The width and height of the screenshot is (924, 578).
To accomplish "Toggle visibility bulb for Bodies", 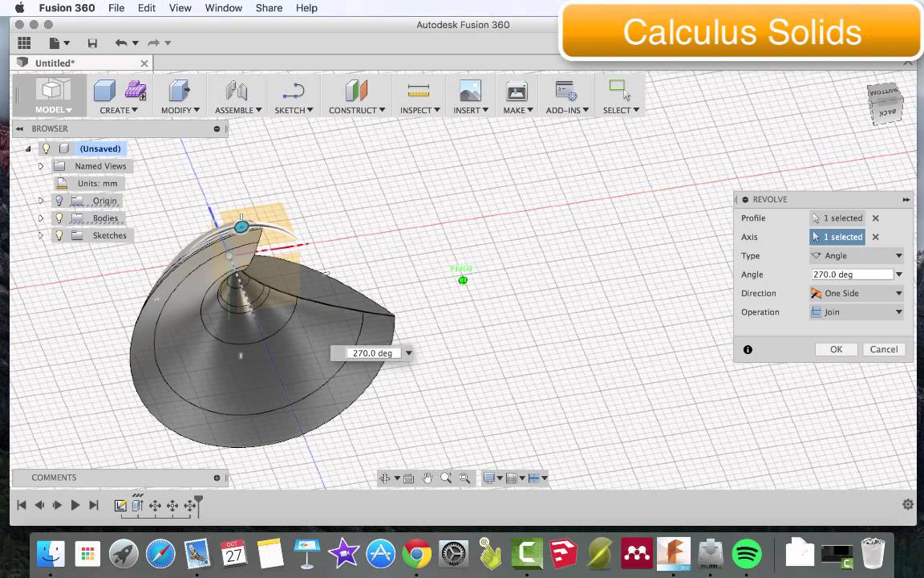I will coord(59,218).
